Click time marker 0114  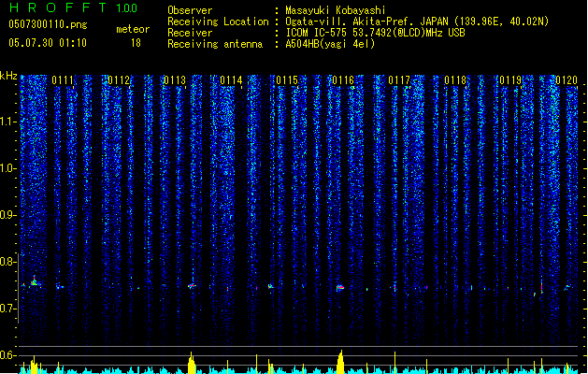[x=231, y=80]
